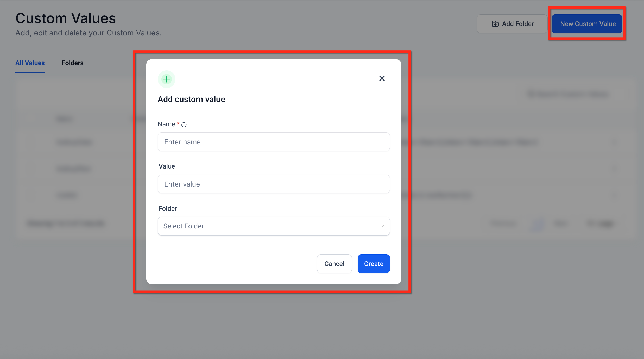Switch to the All Values tab
Screen dimensions: 644x359
[x=30, y=63]
